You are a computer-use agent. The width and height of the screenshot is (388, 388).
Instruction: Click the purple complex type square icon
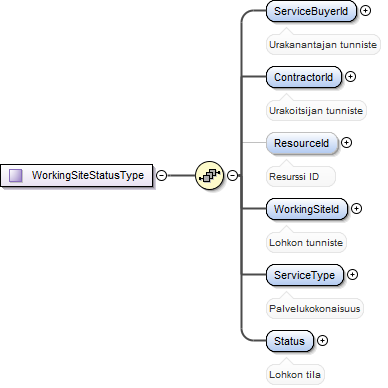click(16, 175)
